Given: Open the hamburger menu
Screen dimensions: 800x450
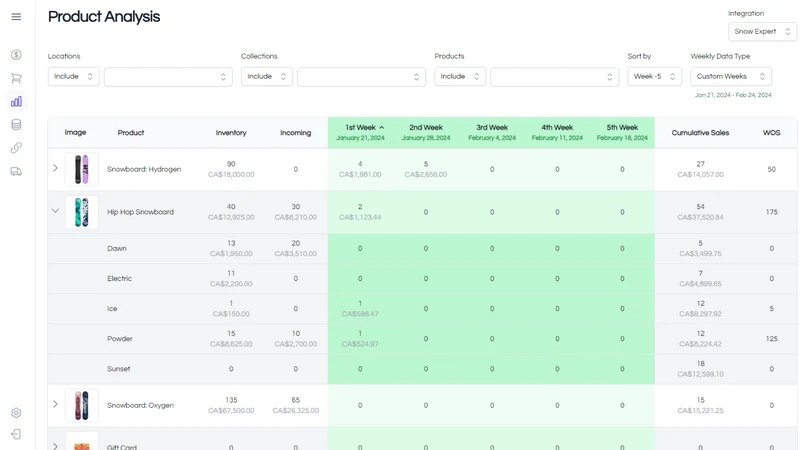Looking at the screenshot, I should (x=16, y=17).
